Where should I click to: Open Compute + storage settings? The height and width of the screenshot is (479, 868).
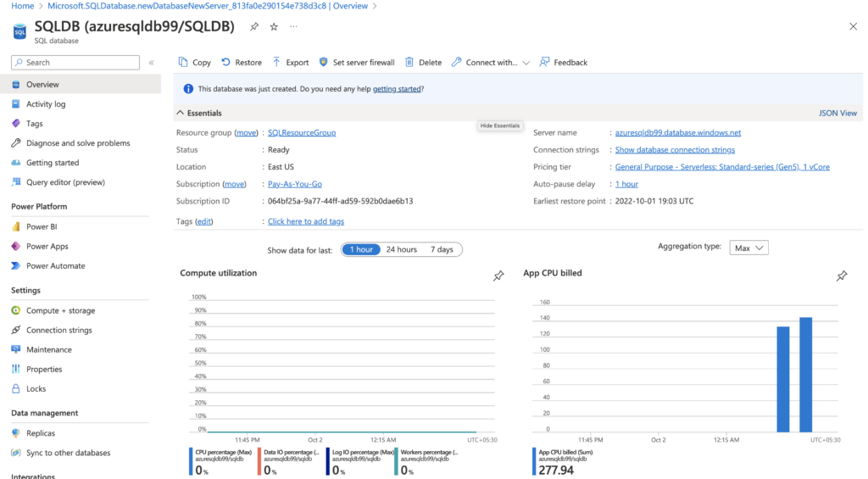(x=60, y=311)
